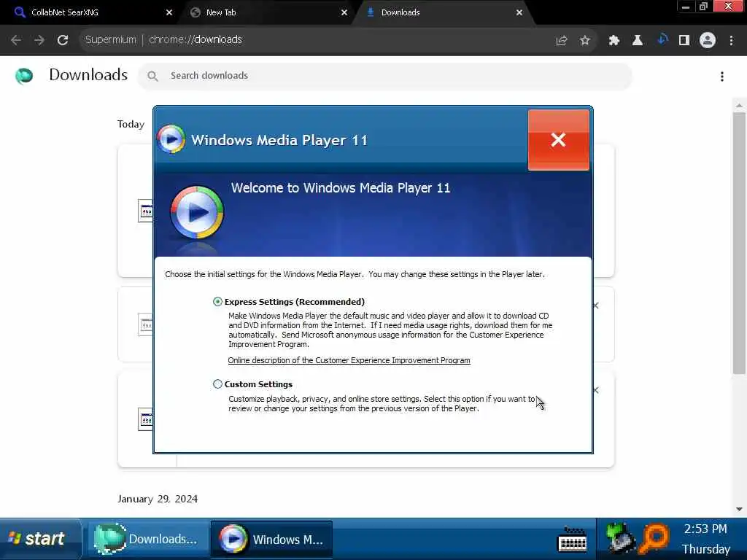Image resolution: width=747 pixels, height=560 pixels.
Task: Close the Windows Media Player 11 dialog
Action: (558, 140)
